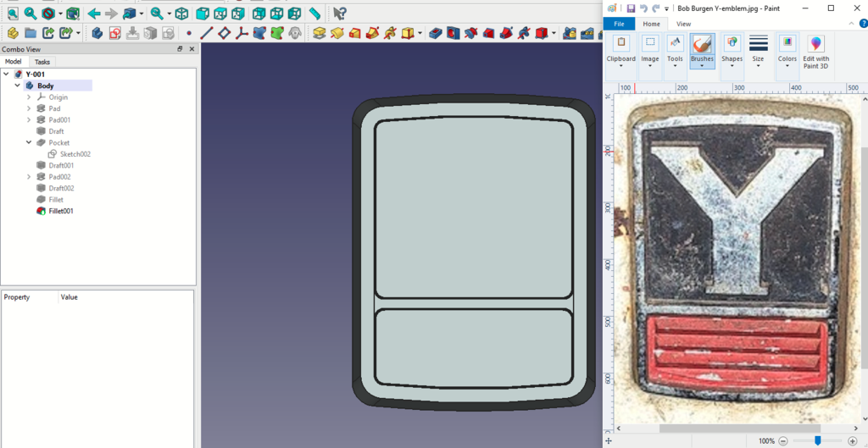868x448 pixels.
Task: Click the Datum Point icon
Action: pos(189,33)
